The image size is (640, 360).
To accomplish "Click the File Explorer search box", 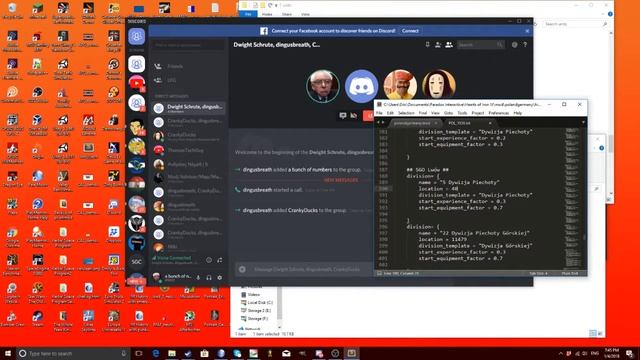I will (575, 24).
